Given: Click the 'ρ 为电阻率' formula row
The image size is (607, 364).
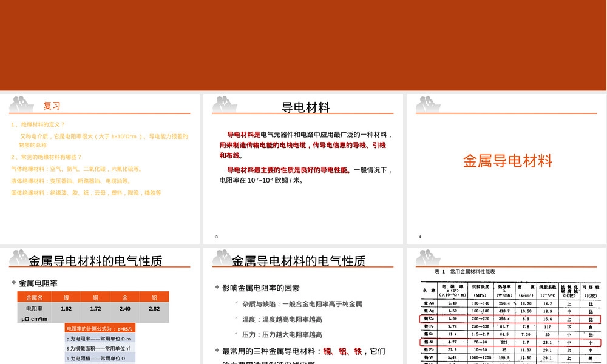Looking at the screenshot, I should 100,339.
